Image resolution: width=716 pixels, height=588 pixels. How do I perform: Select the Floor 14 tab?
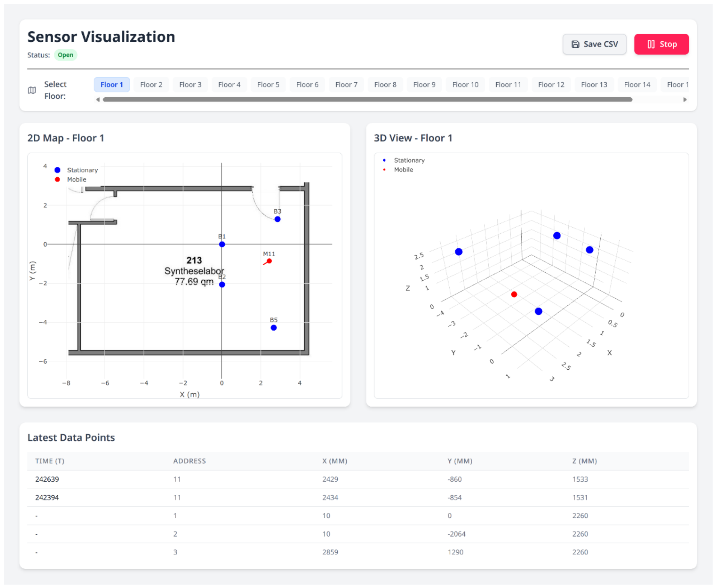[x=636, y=85]
